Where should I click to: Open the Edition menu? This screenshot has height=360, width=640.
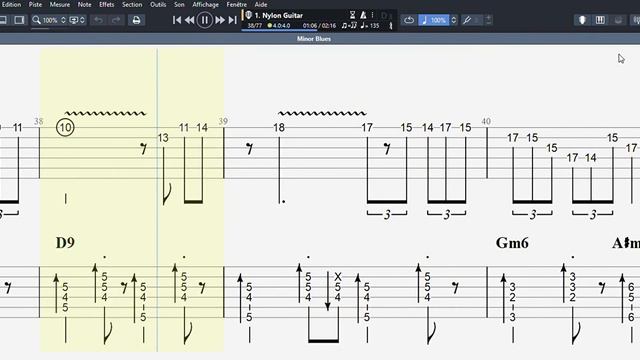11,4
